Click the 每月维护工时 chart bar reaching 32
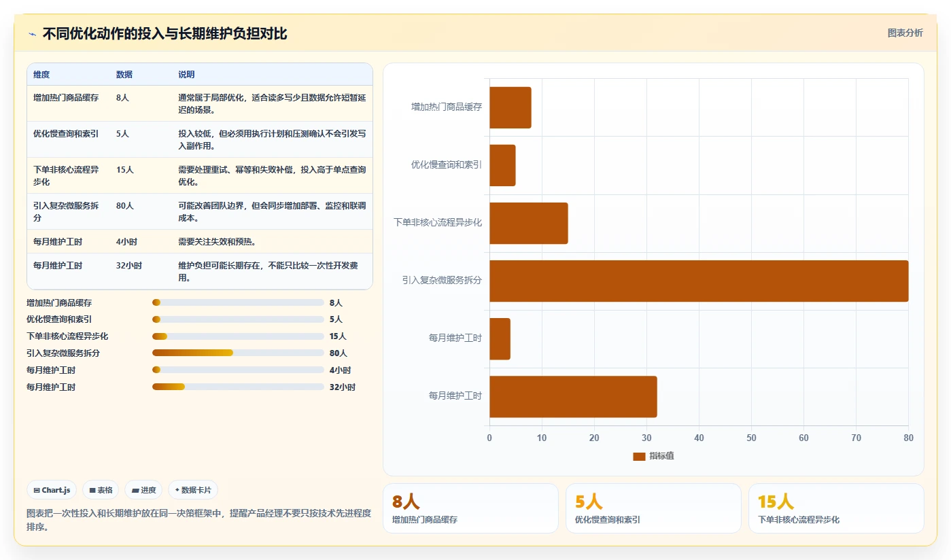The height and width of the screenshot is (560, 951). pyautogui.click(x=573, y=396)
